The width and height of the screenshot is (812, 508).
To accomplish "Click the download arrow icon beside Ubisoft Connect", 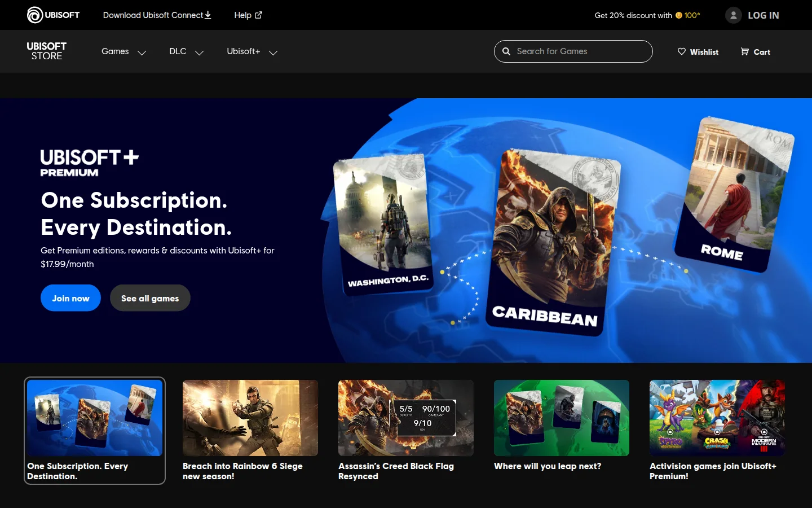I will point(208,15).
